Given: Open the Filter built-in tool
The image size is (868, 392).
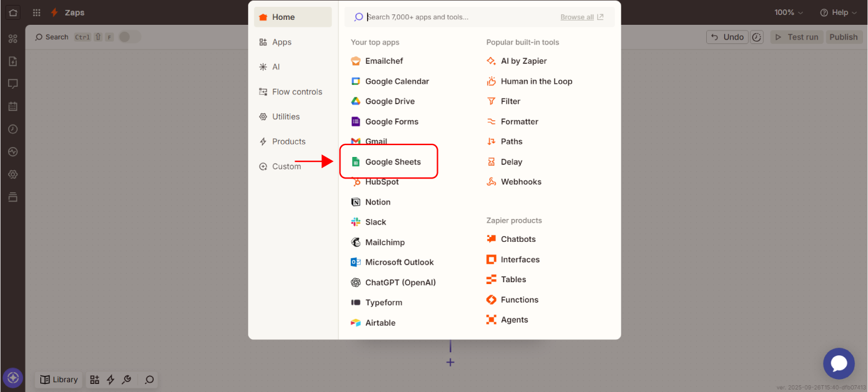Looking at the screenshot, I should coord(510,101).
